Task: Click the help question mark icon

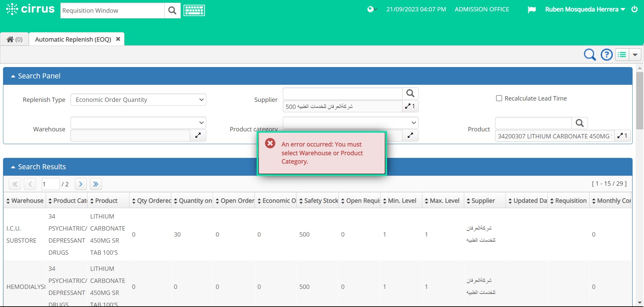Action: tap(606, 54)
